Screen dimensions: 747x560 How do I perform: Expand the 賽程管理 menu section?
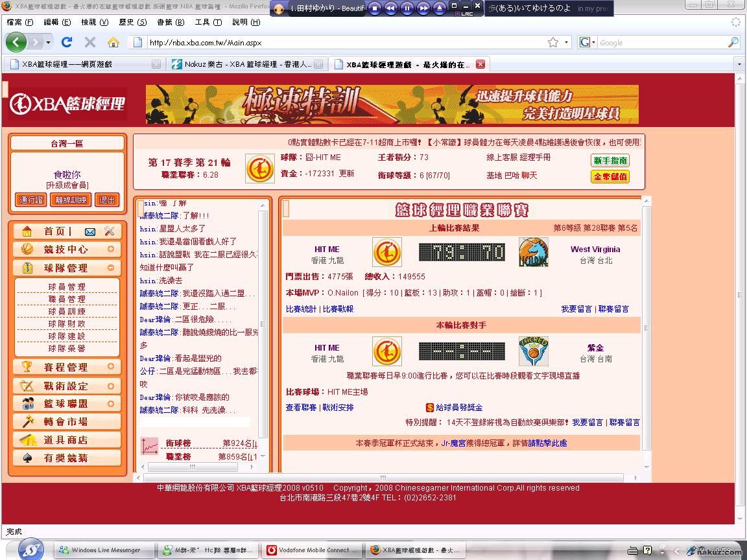pyautogui.click(x=111, y=367)
